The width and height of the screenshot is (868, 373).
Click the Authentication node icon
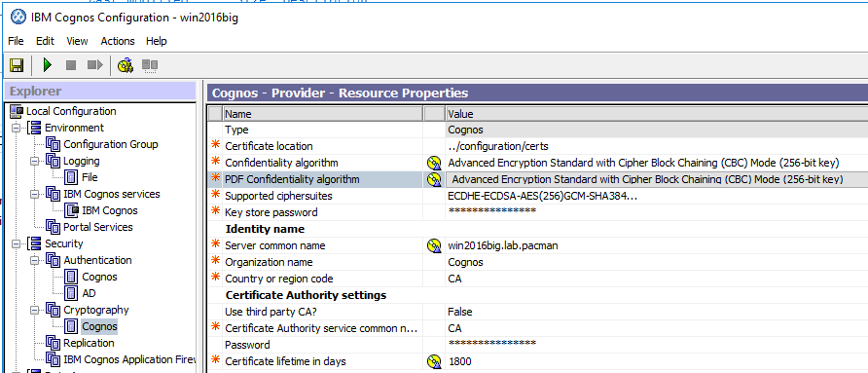(x=54, y=260)
